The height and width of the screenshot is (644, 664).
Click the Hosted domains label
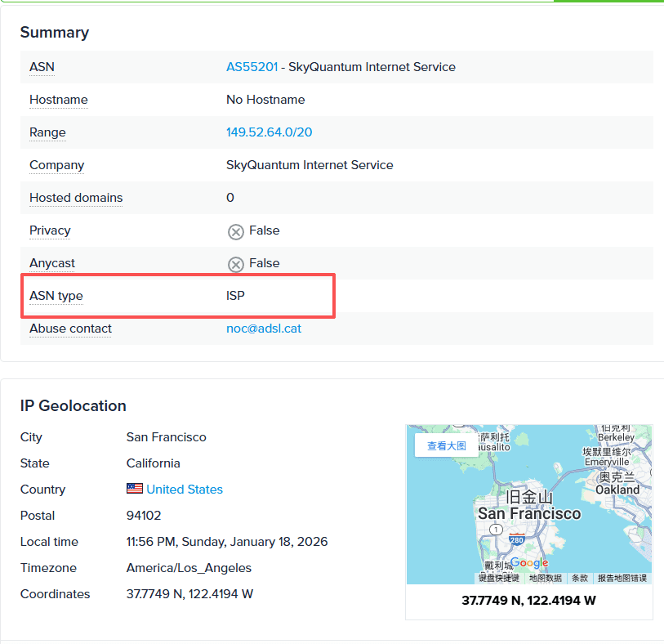tap(76, 198)
